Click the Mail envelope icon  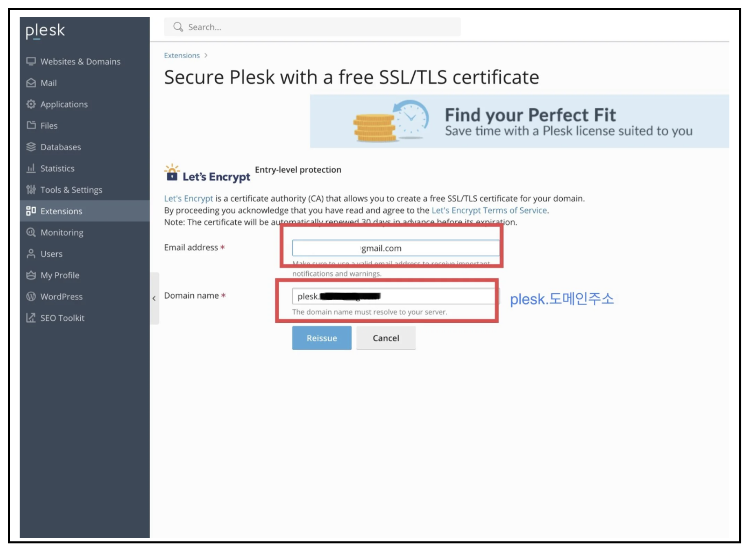tap(31, 83)
